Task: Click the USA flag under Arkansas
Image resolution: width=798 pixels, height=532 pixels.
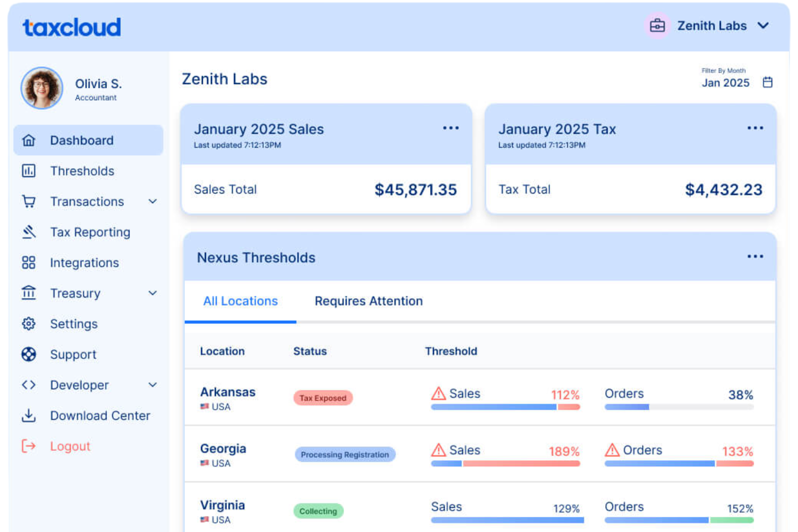Action: pyautogui.click(x=204, y=407)
